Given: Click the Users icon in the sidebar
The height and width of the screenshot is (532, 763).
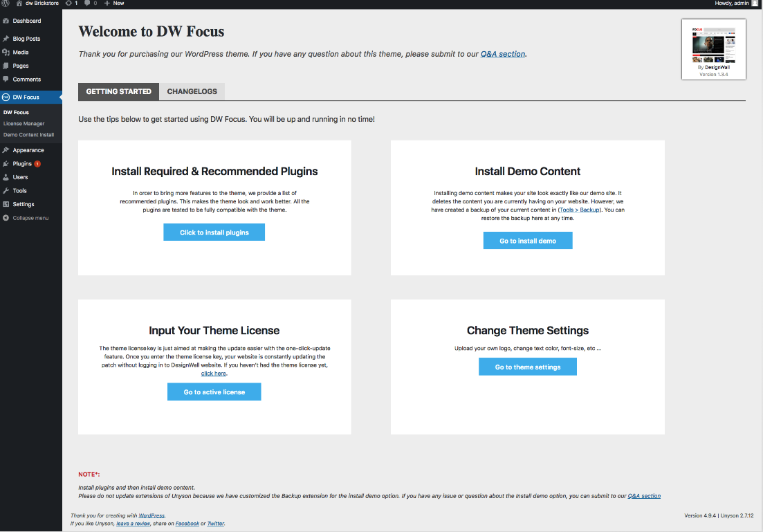Looking at the screenshot, I should click(x=6, y=177).
